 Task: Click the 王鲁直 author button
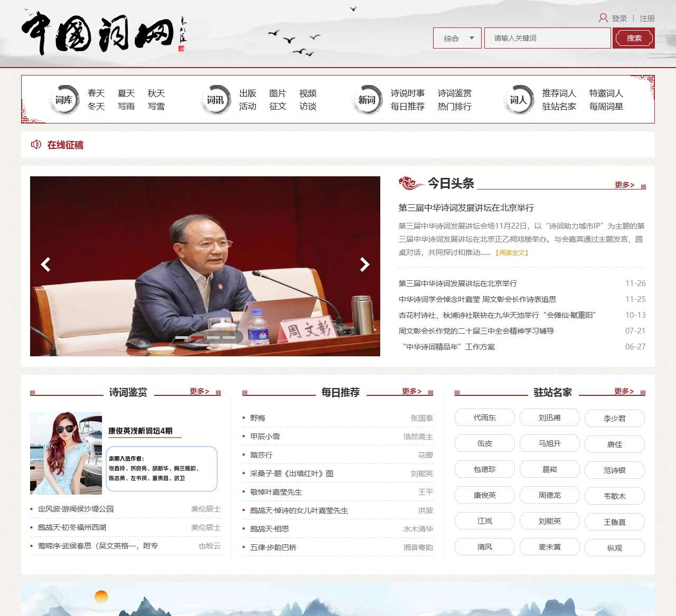(x=615, y=522)
